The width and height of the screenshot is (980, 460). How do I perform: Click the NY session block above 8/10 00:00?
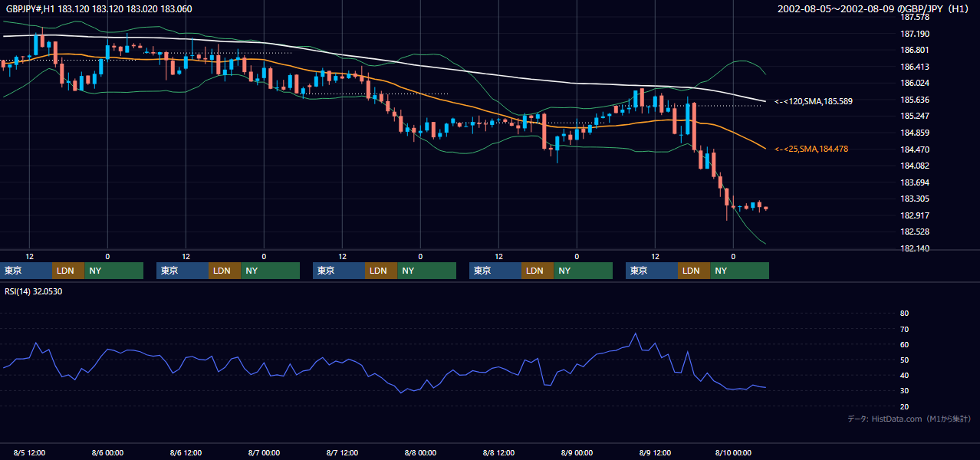739,271
